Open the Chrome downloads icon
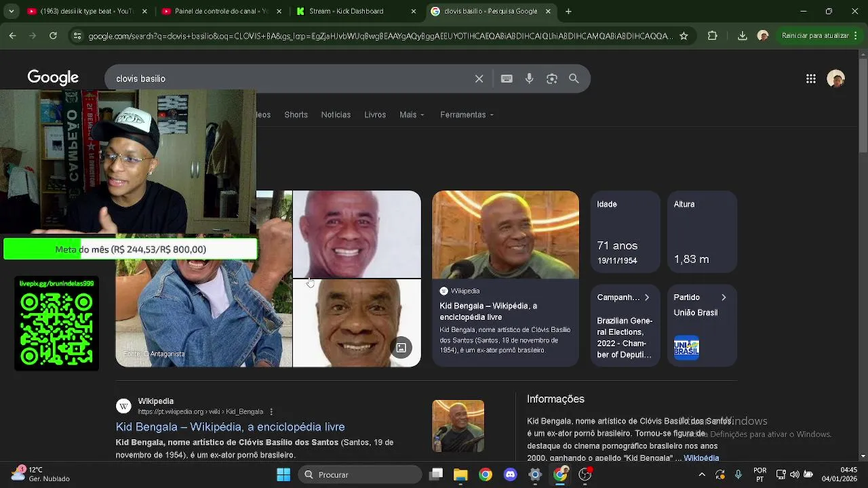Viewport: 868px width, 488px height. pos(742,36)
